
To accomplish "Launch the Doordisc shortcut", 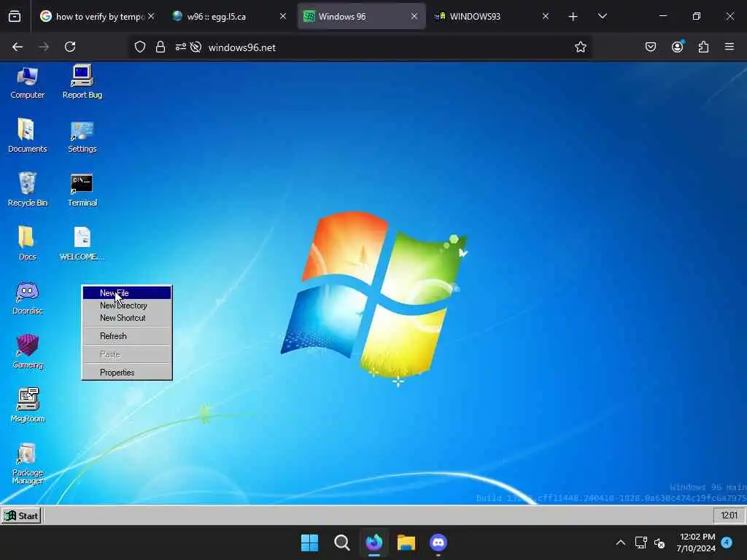I will (x=27, y=298).
